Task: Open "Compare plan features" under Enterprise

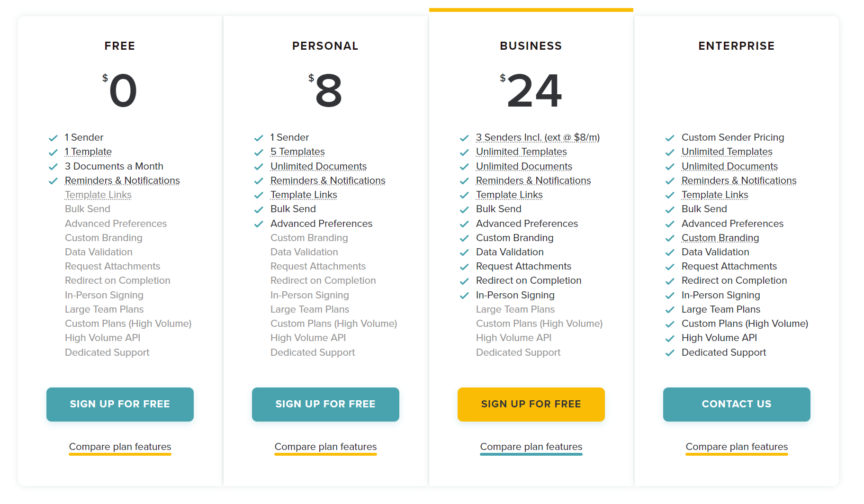Action: coord(736,446)
